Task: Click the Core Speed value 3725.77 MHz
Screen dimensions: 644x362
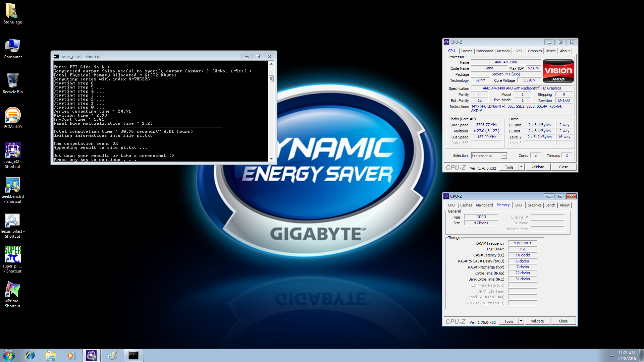Action: tap(487, 125)
